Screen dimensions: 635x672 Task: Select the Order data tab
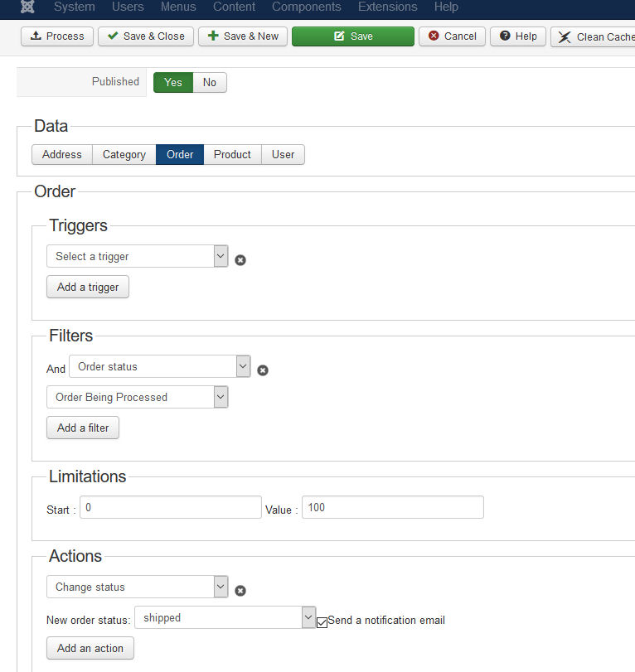tap(180, 155)
